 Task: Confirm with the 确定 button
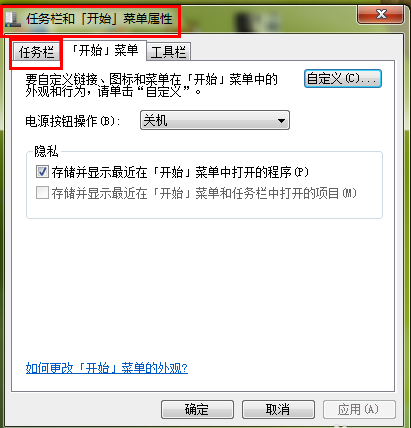197,409
